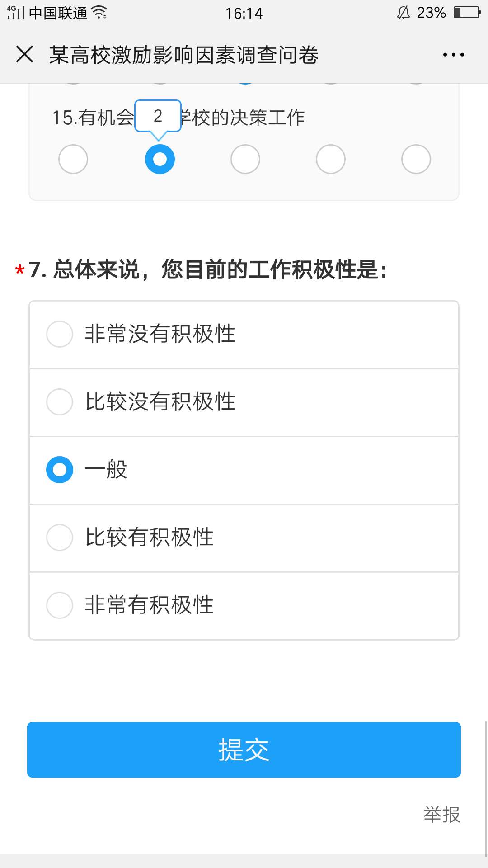Tap the Wi-Fi signal icon
The image size is (488, 868).
point(99,12)
